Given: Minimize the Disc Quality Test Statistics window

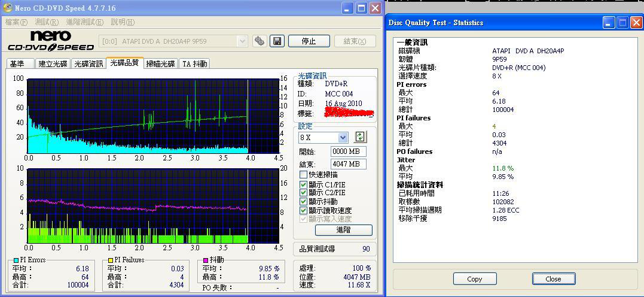Looking at the screenshot, I should [609, 23].
